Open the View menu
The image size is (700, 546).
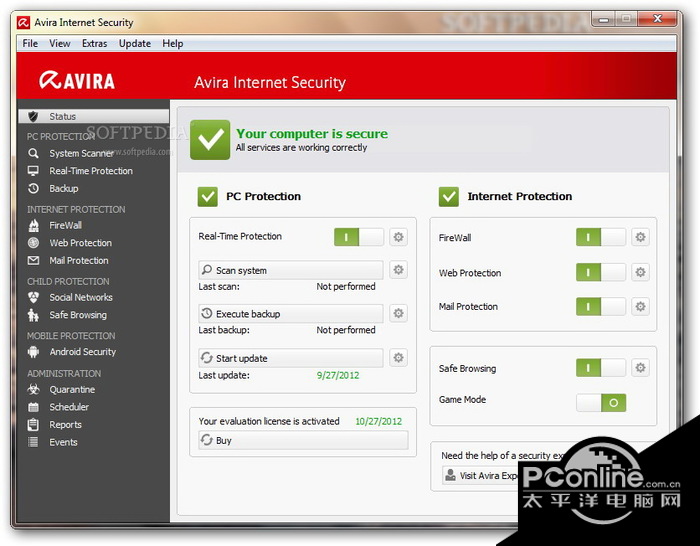[x=60, y=43]
